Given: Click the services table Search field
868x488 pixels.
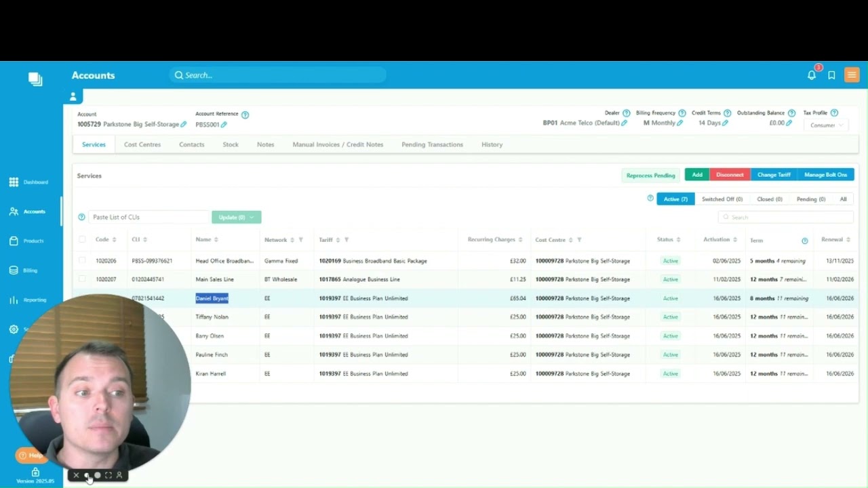Looking at the screenshot, I should coord(785,218).
